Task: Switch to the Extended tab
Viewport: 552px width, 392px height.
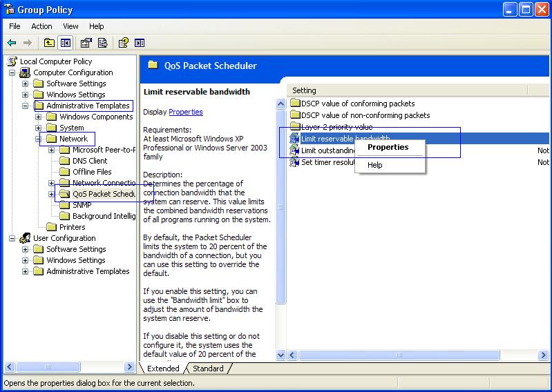Action: click(x=163, y=368)
